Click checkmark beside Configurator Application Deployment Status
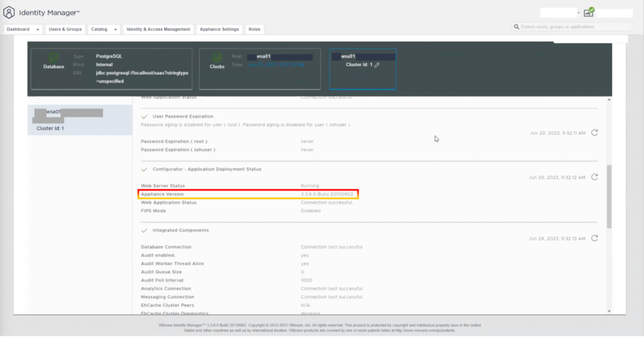The image size is (644, 338). (x=144, y=170)
